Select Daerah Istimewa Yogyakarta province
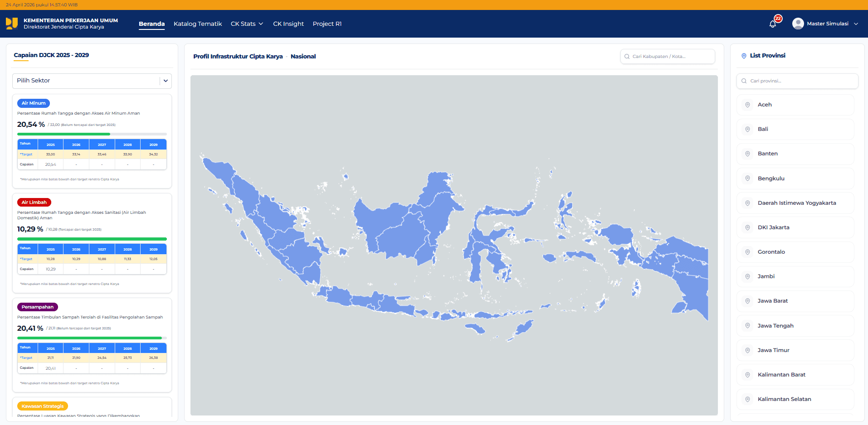This screenshot has width=868, height=425. [795, 203]
